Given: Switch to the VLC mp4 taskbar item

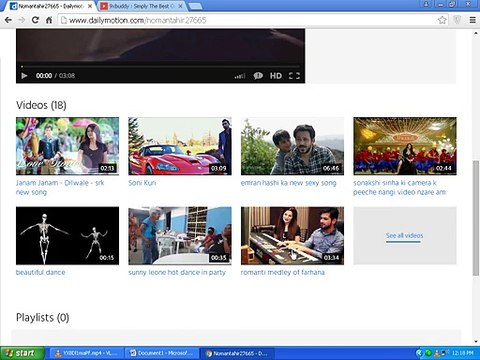Looking at the screenshot, I should (87, 353).
